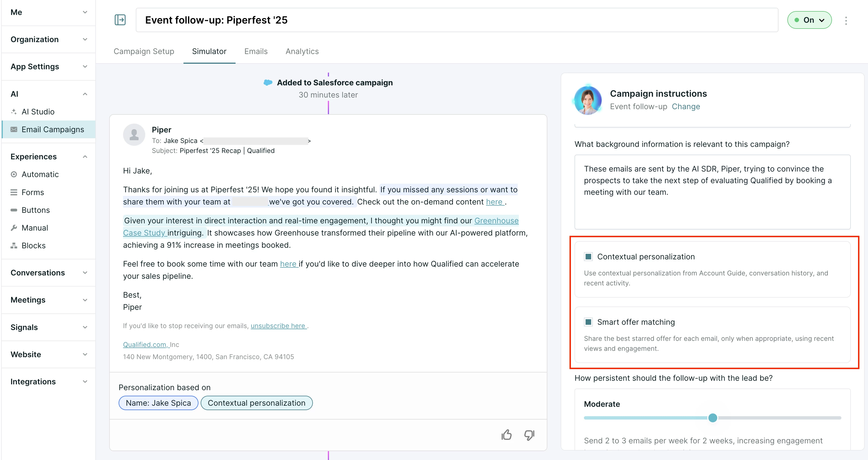Expand the Integrations sidebar section
868x460 pixels.
[x=48, y=382]
